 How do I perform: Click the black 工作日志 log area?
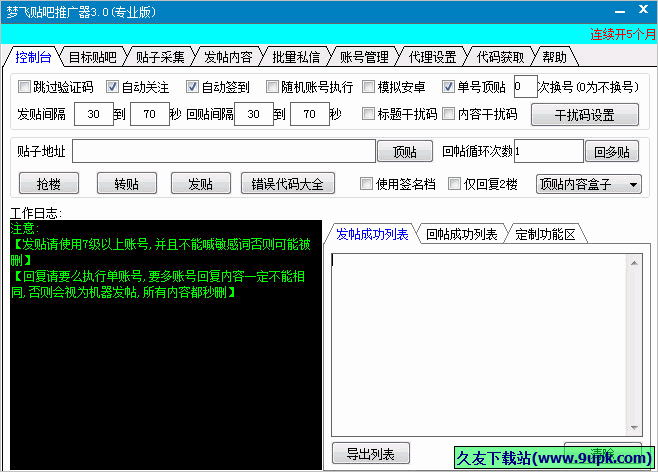click(x=166, y=345)
